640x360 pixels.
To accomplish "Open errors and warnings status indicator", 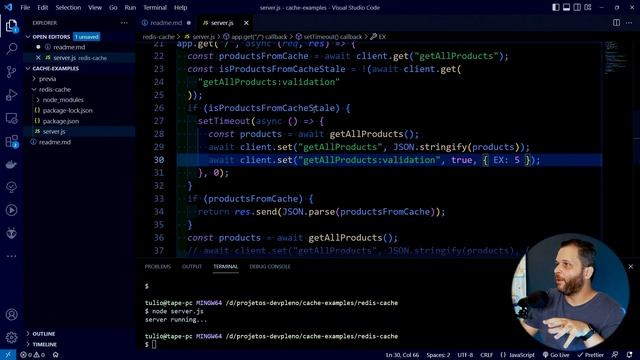I will (x=33, y=355).
